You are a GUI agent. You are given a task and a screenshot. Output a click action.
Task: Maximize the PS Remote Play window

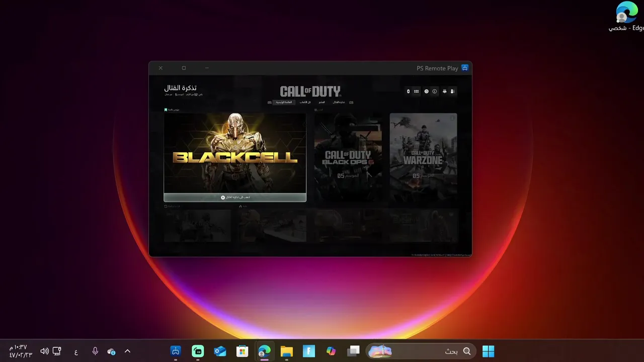coord(184,68)
